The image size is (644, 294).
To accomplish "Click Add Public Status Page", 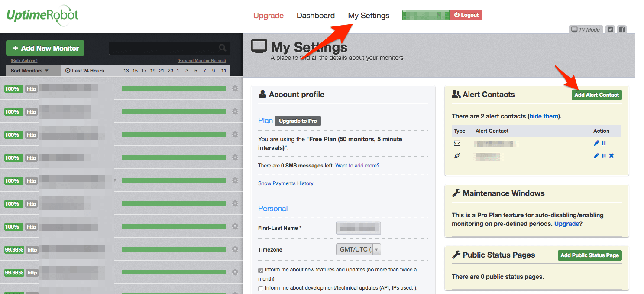I will pos(590,255).
